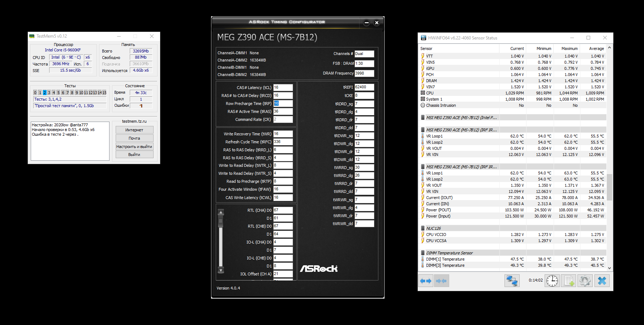
Task: Click the Command Rate (CR) field
Action: click(x=283, y=119)
